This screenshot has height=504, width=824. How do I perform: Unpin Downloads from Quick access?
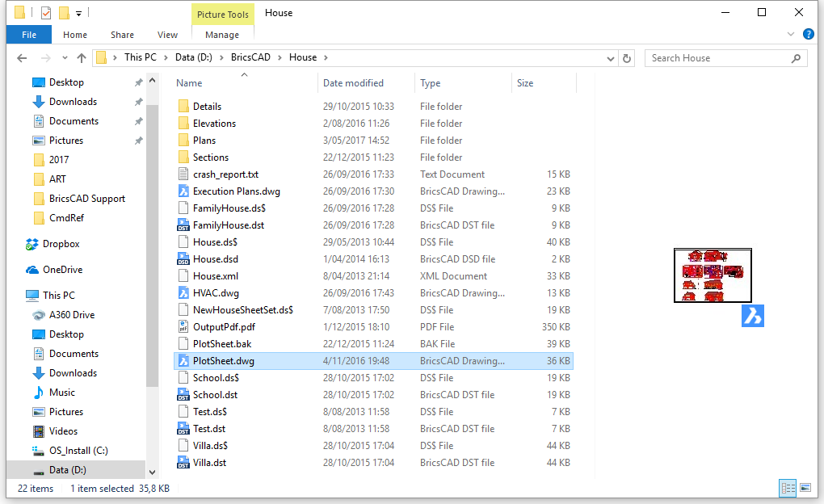pos(139,102)
